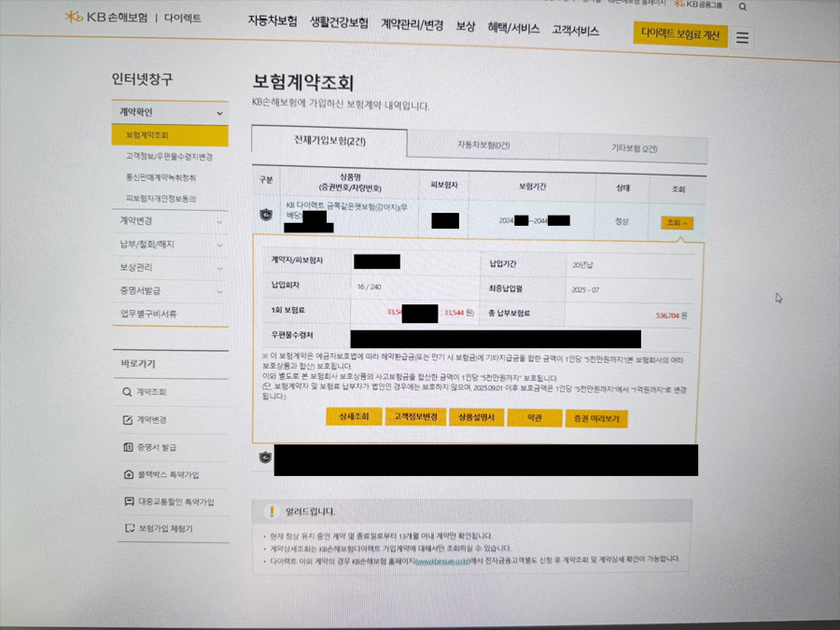The width and height of the screenshot is (840, 630).
Task: Click the 증권 미리보기 button
Action: pos(596,418)
